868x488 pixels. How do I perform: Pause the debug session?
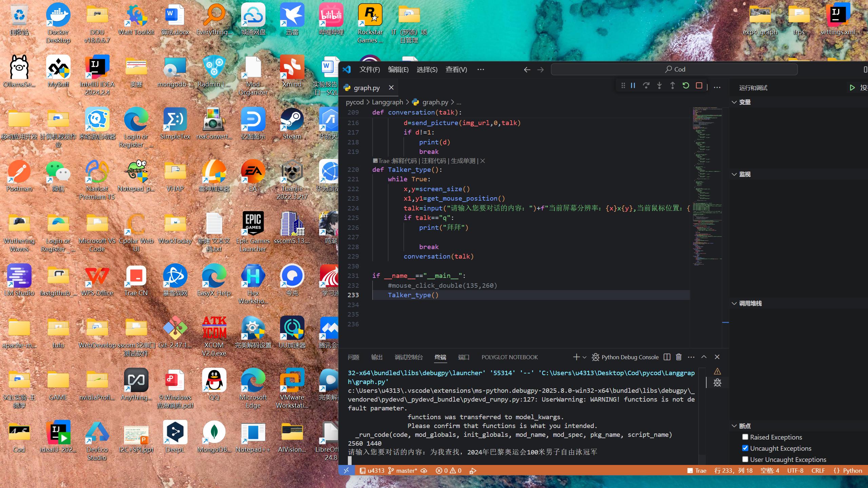tap(633, 85)
